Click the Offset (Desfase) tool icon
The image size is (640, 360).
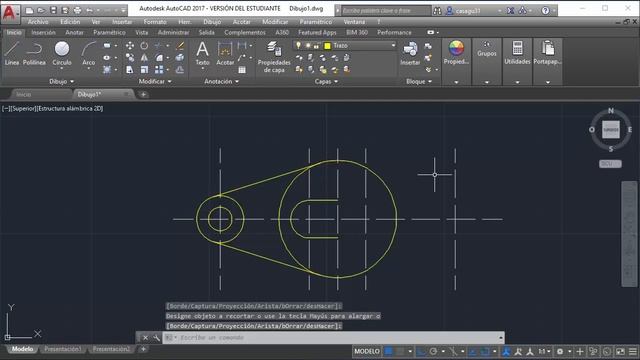point(180,70)
